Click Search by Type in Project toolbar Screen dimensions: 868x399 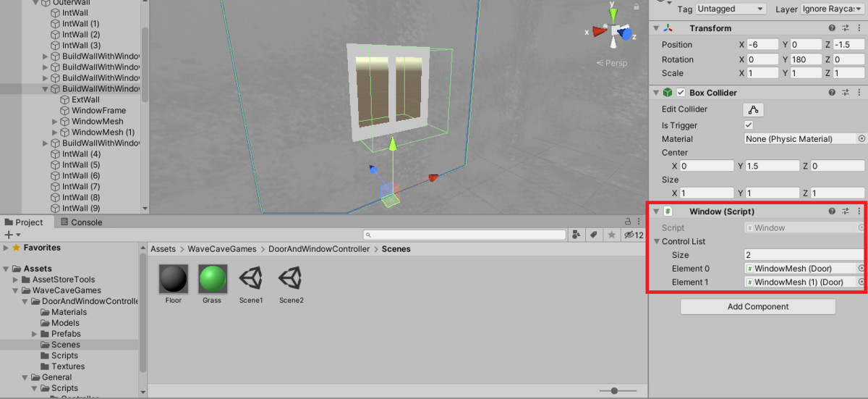coord(576,235)
